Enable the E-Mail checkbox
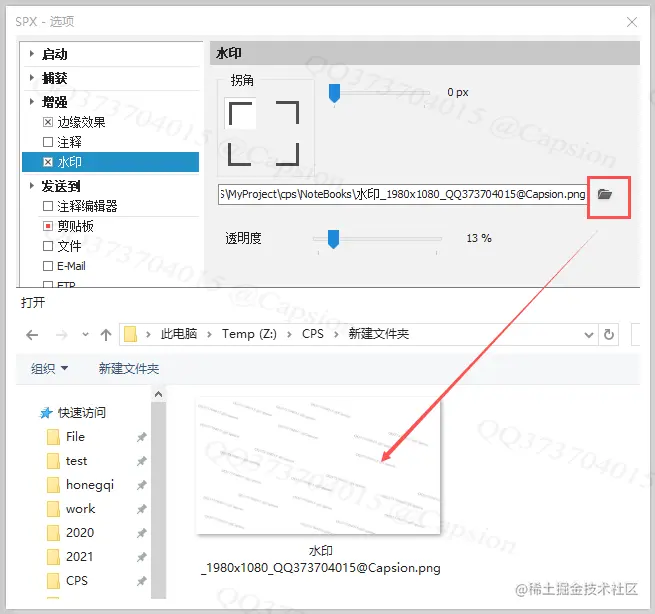The height and width of the screenshot is (614, 655). click(x=48, y=266)
